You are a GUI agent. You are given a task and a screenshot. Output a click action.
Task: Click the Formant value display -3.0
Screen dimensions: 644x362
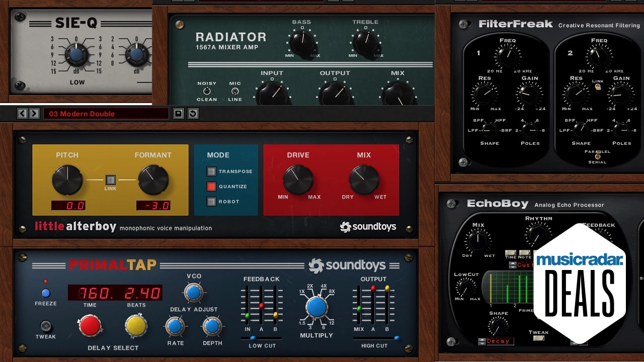click(x=153, y=206)
